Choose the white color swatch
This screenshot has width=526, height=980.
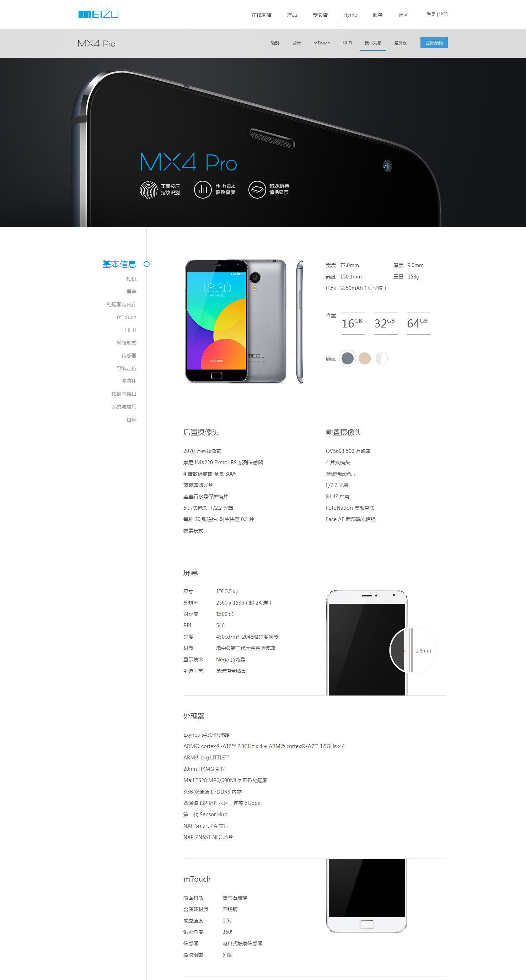tap(382, 358)
